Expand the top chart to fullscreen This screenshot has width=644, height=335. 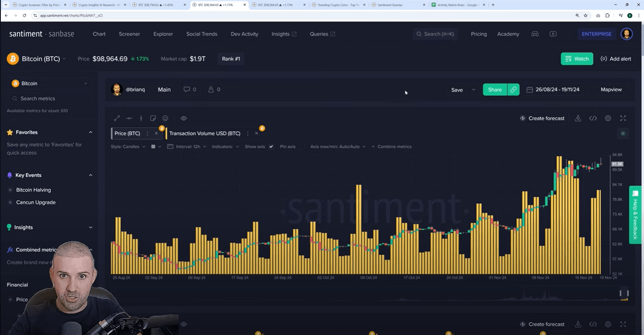(623, 118)
